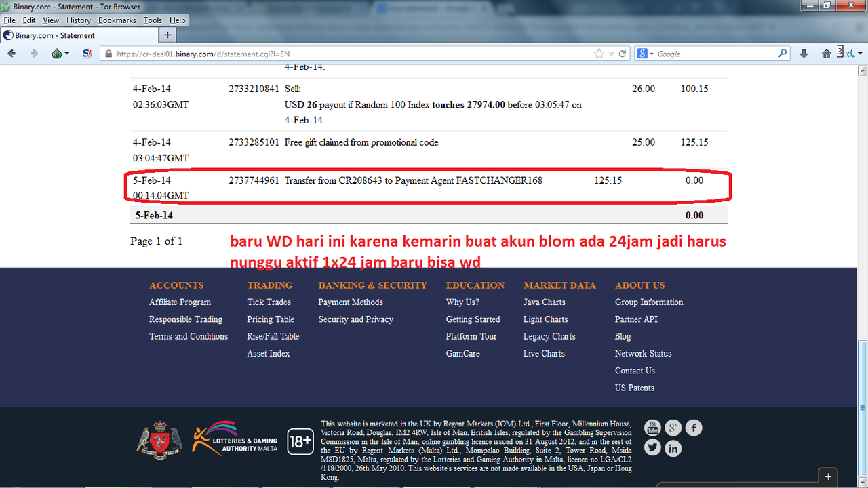Open the Java Charts link
The height and width of the screenshot is (488, 868).
click(545, 302)
